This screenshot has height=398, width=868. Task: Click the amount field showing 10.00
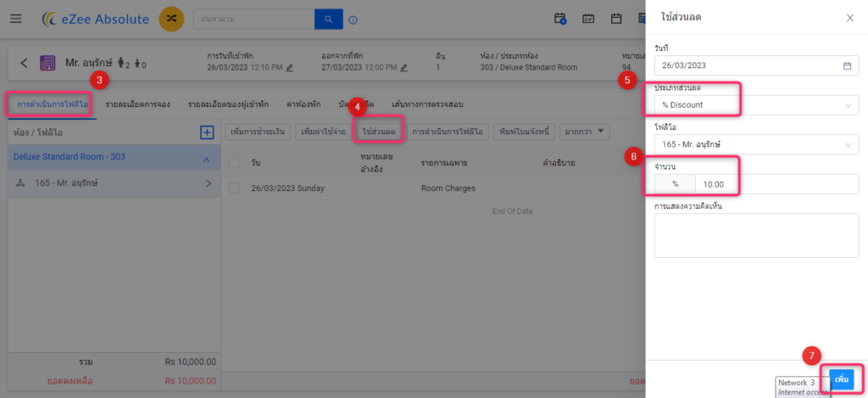776,184
